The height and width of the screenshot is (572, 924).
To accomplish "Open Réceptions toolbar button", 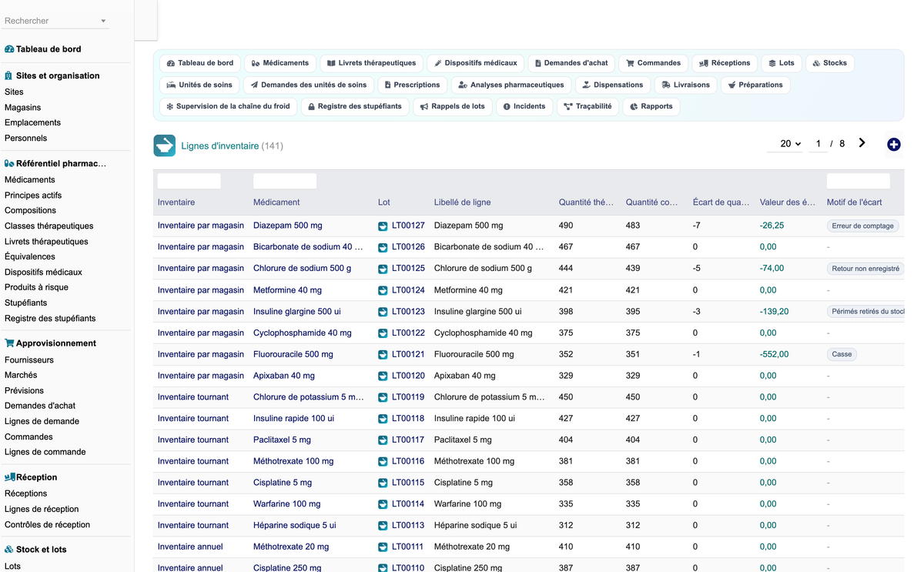I will point(725,63).
